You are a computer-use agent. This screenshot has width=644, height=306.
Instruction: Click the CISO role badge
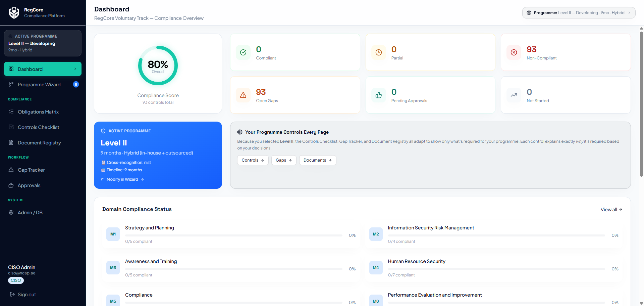[x=16, y=280]
